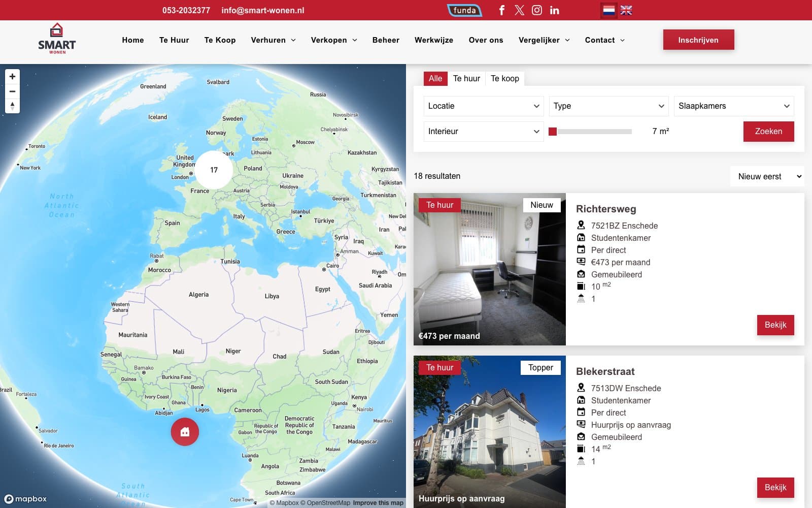The height and width of the screenshot is (508, 812).
Task: Expand the Vergelijker menu
Action: point(544,40)
